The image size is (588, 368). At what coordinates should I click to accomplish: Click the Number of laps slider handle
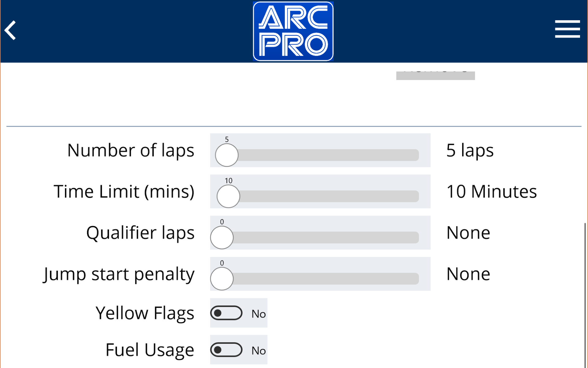tap(226, 155)
